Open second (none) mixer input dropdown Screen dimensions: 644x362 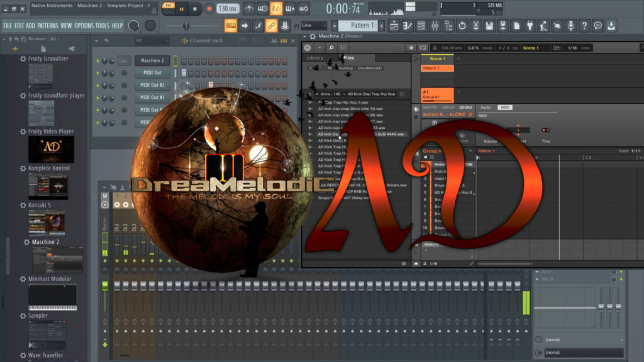point(583,352)
